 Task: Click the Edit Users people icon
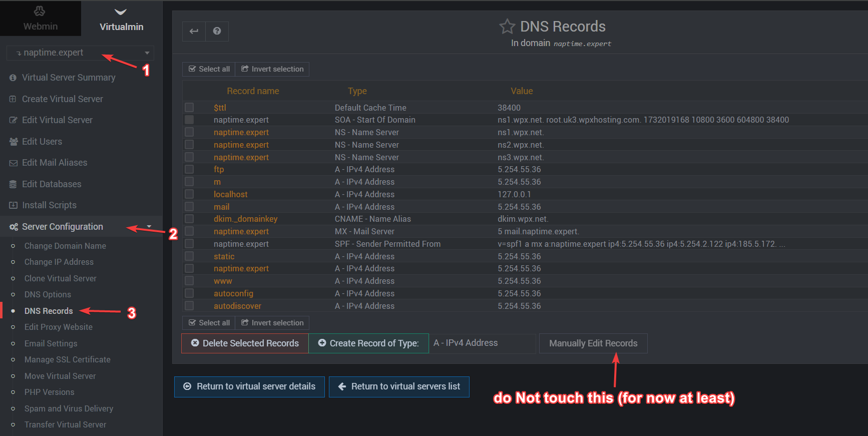[x=14, y=142]
